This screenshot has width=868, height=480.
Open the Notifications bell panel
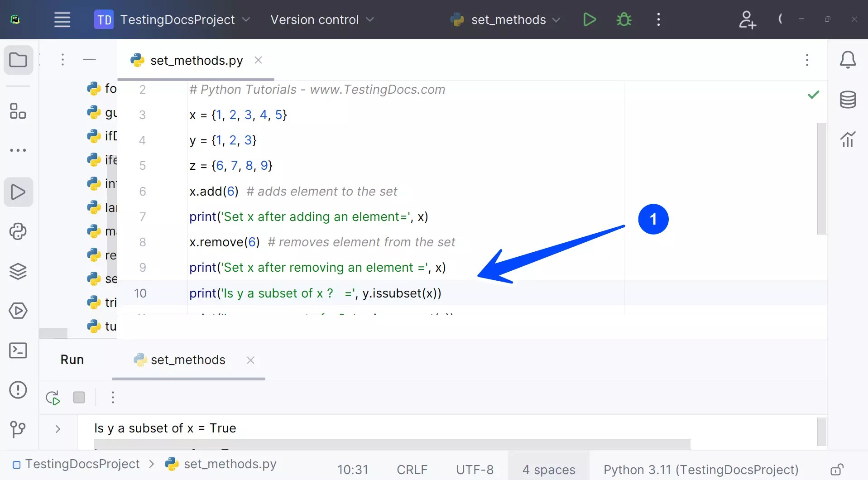[x=849, y=60]
